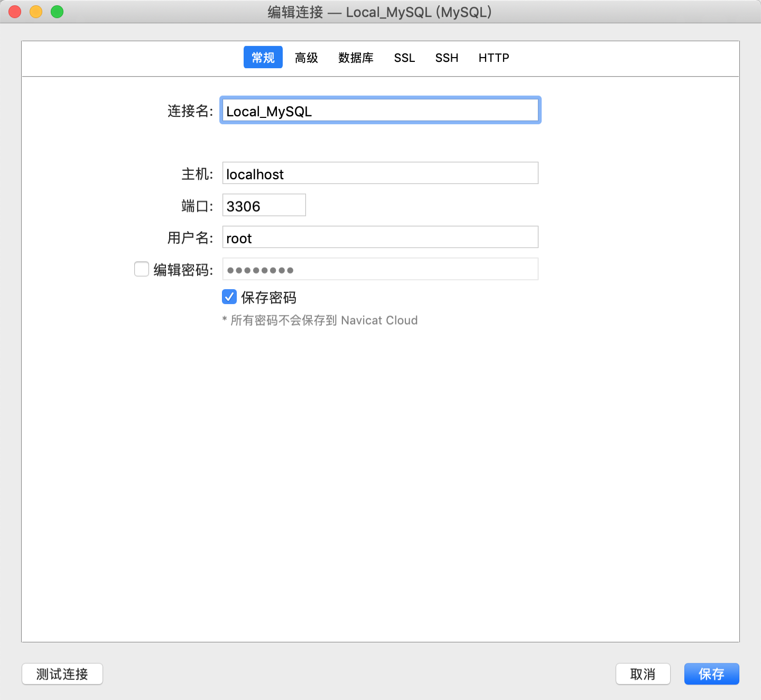
Task: Click the 连接名 label
Action: click(190, 111)
